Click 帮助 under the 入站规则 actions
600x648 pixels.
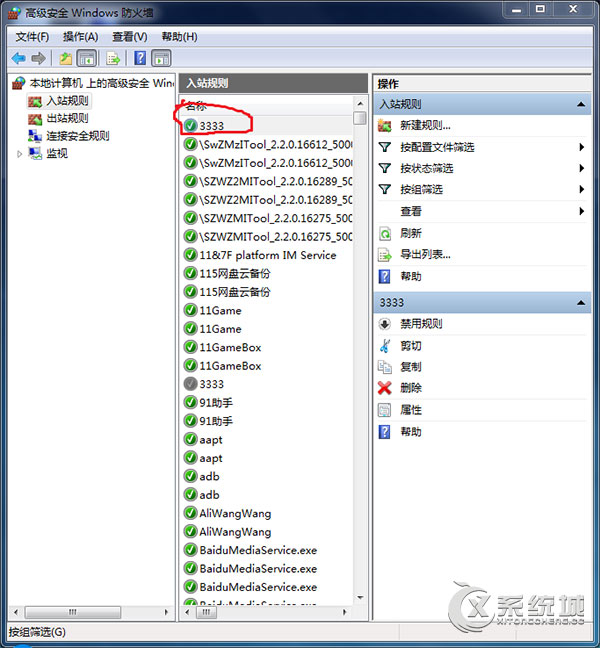(411, 276)
